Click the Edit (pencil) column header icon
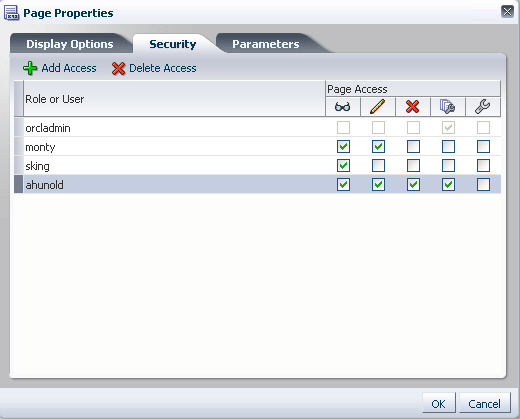This screenshot has height=419, width=520. 378,107
